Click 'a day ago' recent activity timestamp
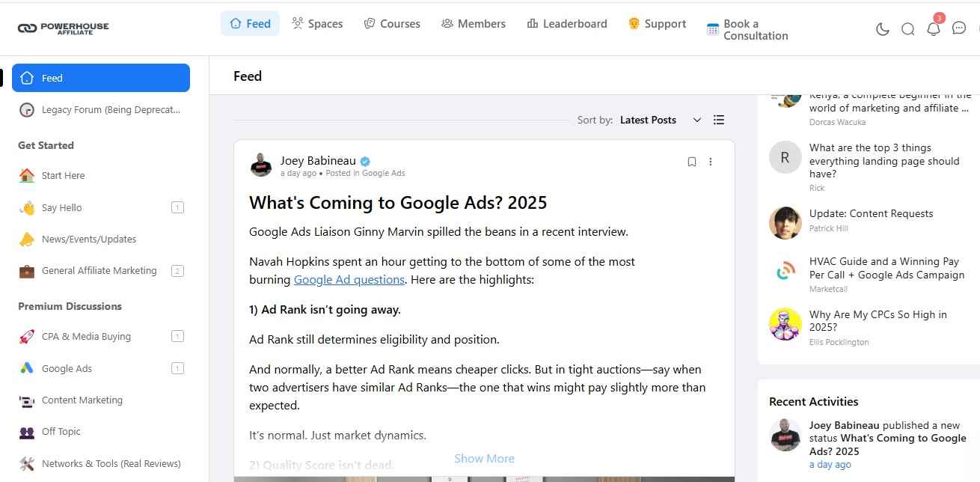The image size is (980, 482). click(830, 465)
